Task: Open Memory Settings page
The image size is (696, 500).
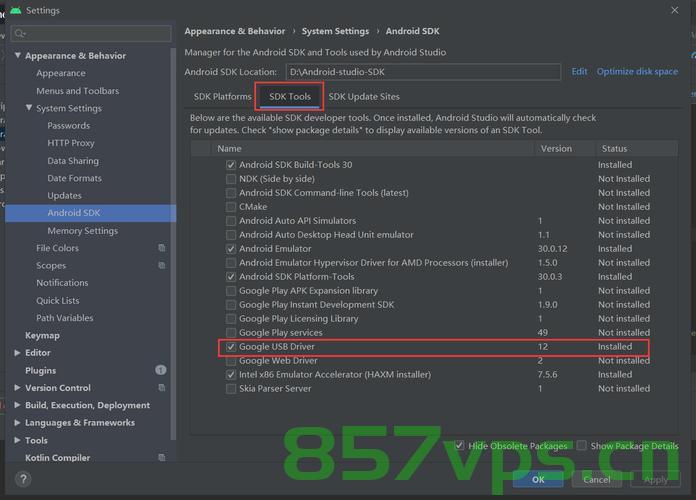Action: pos(83,230)
